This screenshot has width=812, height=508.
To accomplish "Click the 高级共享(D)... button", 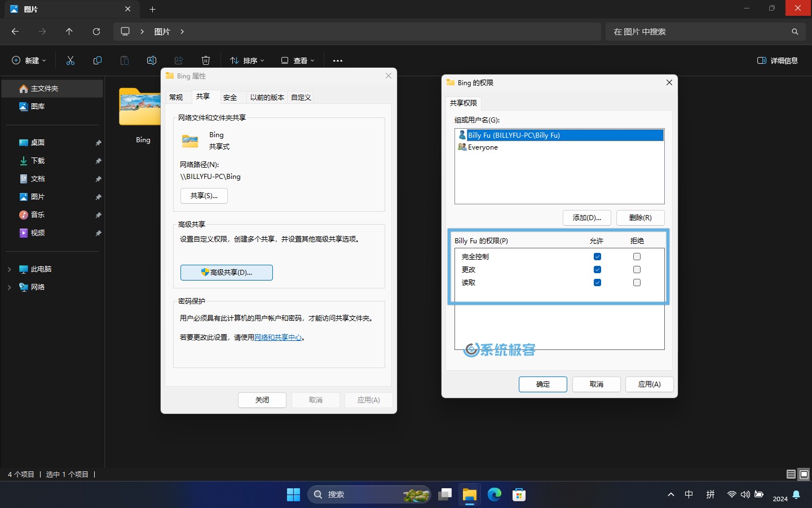I will pos(227,273).
